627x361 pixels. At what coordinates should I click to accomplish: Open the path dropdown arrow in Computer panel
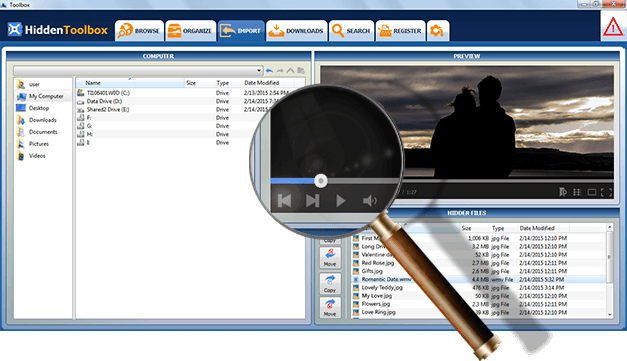click(259, 71)
